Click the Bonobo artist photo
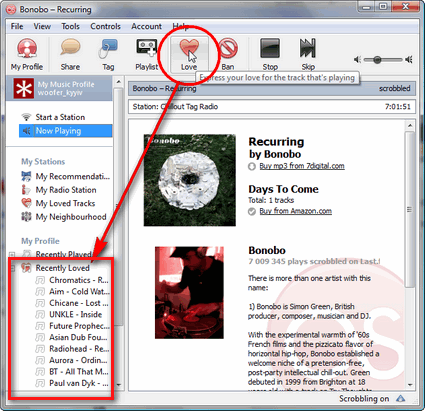 tap(189, 293)
